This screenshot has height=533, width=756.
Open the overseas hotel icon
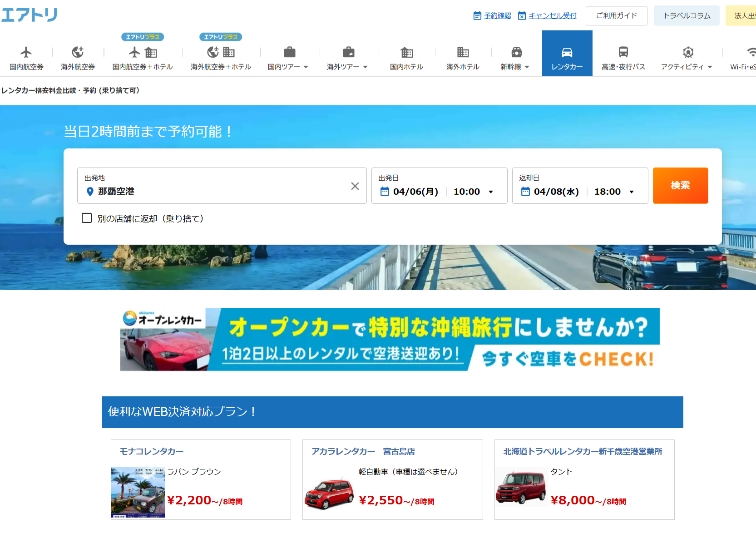pyautogui.click(x=463, y=53)
